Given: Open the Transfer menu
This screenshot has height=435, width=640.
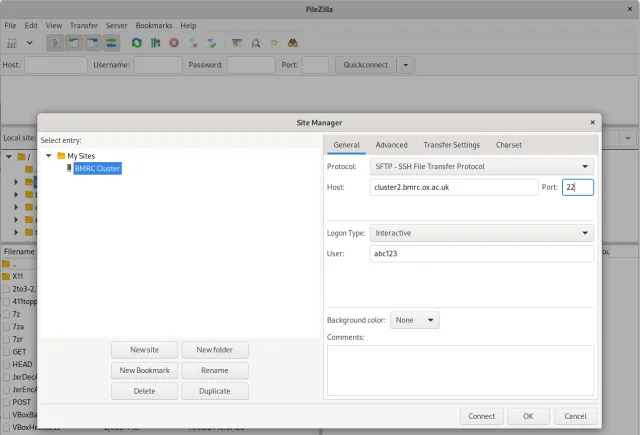Looking at the screenshot, I should pos(84,25).
